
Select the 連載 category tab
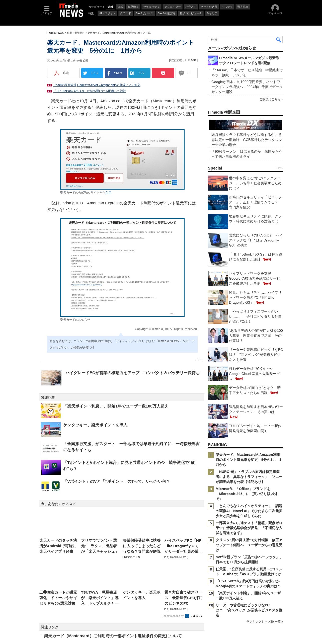click(120, 7)
